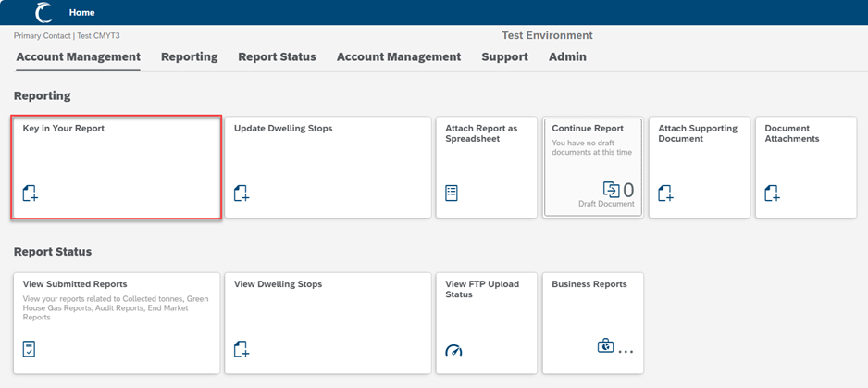Switch to the Reporting tab
868x388 pixels.
click(x=189, y=56)
